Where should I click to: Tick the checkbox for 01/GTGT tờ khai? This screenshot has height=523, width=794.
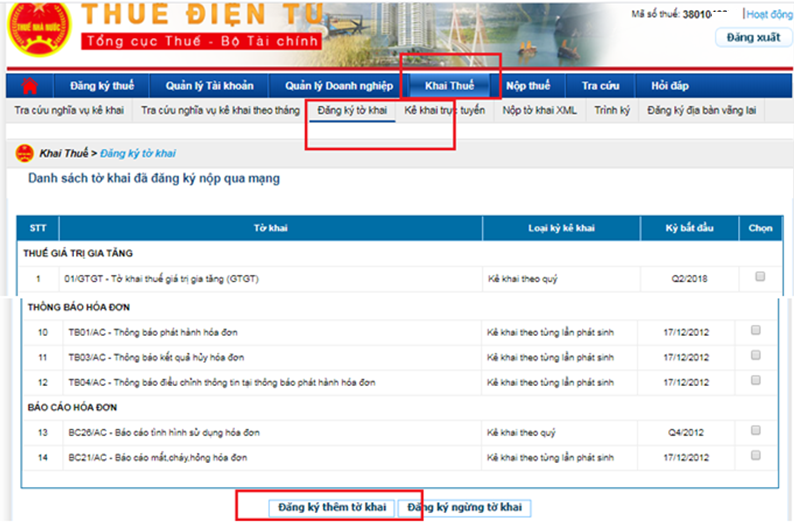tap(761, 277)
